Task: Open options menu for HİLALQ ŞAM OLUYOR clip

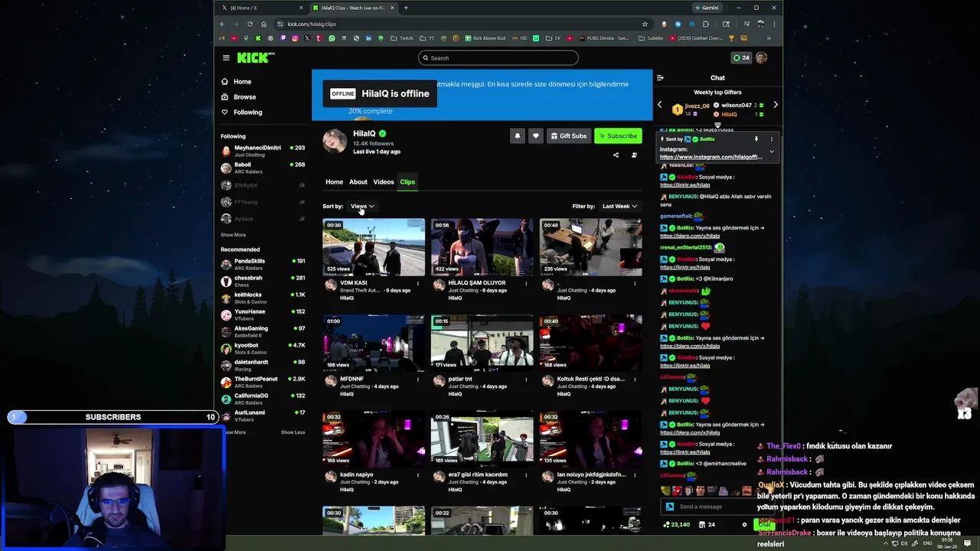Action: (527, 283)
